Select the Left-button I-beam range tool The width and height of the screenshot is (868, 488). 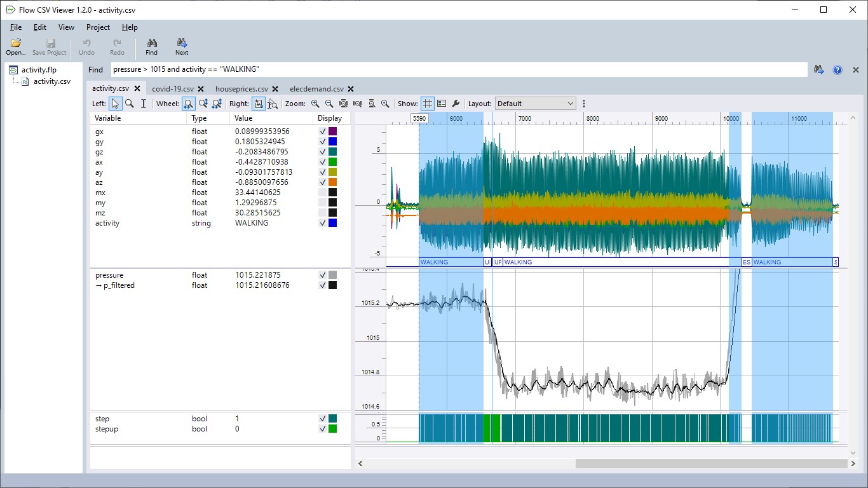(x=144, y=104)
